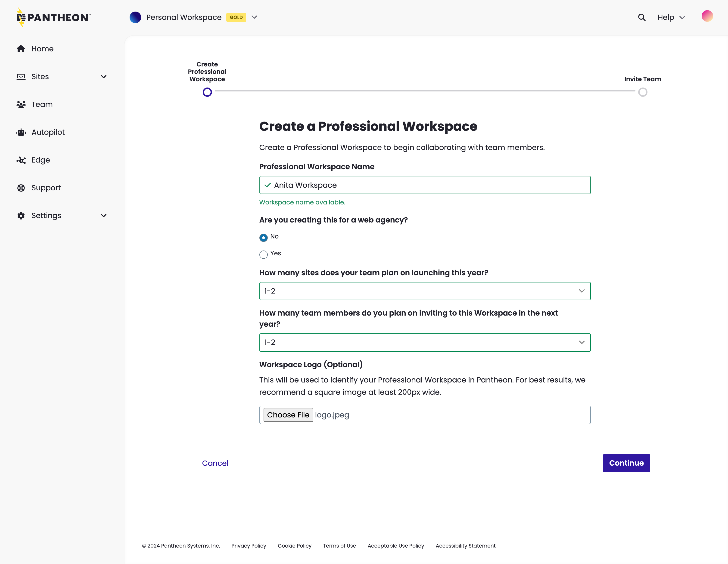The height and width of the screenshot is (564, 728).
Task: Select the Team icon in the sidebar
Action: click(x=21, y=104)
